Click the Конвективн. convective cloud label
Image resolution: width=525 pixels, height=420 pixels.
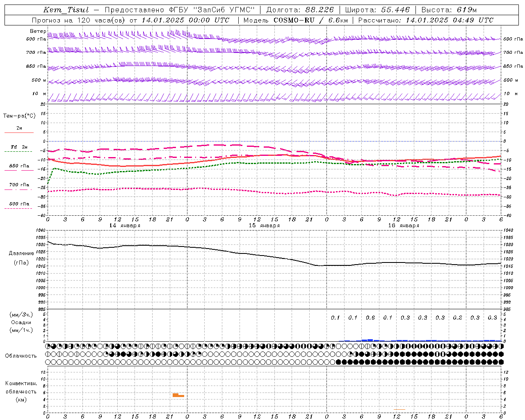click(21, 383)
